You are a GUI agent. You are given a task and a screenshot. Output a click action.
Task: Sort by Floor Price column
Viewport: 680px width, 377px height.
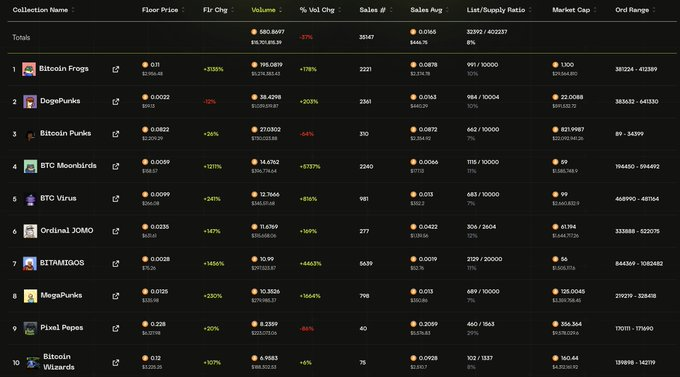(x=160, y=10)
